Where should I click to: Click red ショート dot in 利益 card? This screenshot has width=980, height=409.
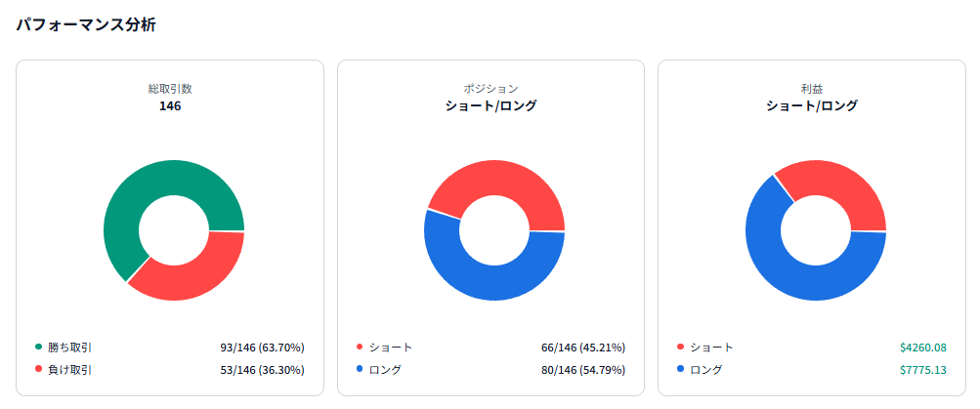tap(681, 347)
